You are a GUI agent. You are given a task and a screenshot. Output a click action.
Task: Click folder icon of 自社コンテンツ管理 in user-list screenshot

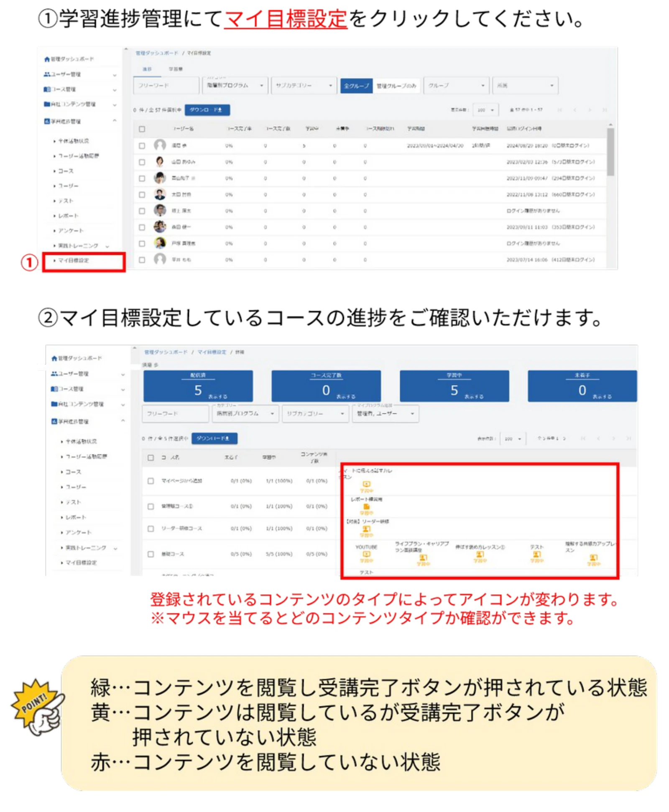click(47, 104)
